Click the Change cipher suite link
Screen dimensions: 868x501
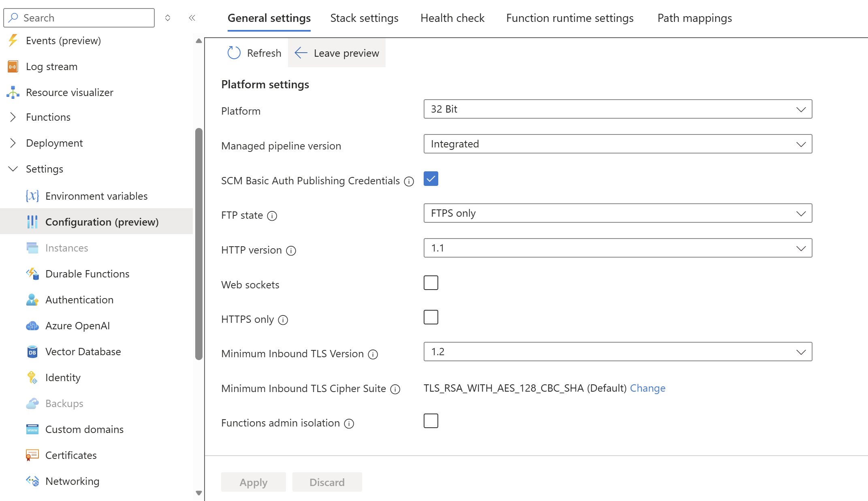point(648,388)
